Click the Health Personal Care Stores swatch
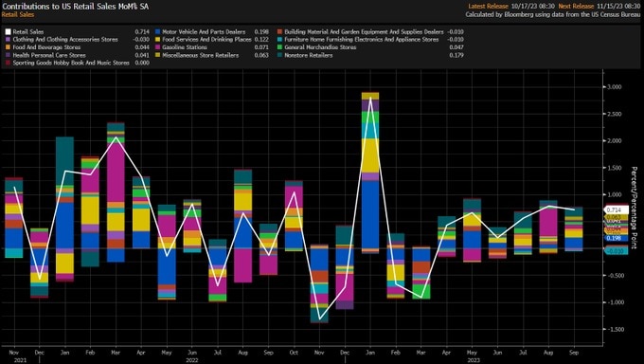 (8, 55)
